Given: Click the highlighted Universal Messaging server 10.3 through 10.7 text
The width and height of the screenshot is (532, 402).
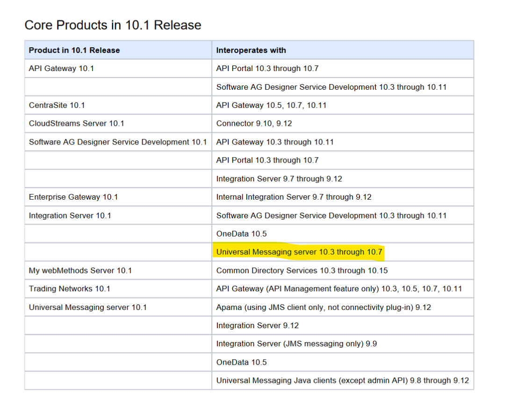Looking at the screenshot, I should click(x=299, y=252).
